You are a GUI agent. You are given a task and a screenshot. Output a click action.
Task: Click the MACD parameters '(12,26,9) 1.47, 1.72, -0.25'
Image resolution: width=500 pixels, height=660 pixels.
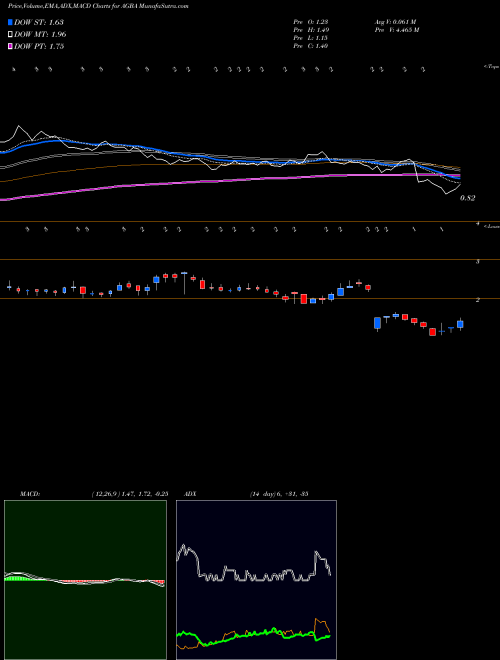click(x=130, y=494)
